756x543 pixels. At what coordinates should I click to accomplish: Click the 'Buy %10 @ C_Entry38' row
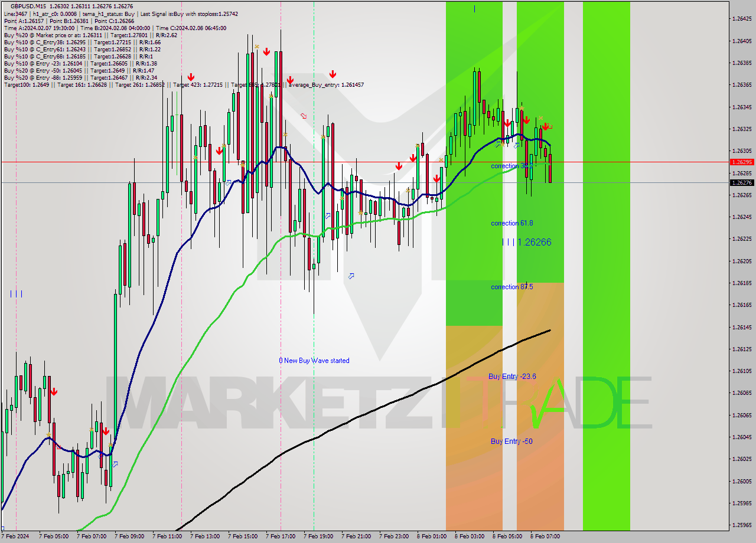click(x=82, y=42)
